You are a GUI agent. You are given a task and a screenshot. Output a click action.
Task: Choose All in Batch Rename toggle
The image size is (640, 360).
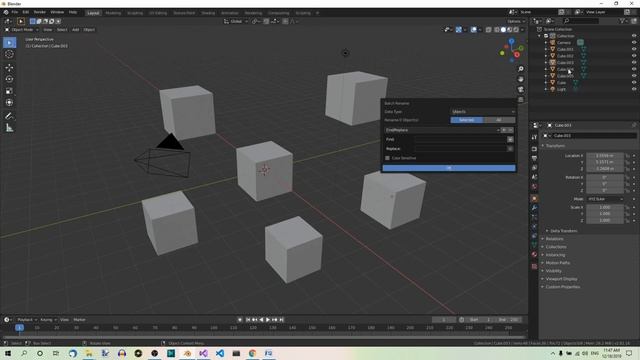click(499, 120)
